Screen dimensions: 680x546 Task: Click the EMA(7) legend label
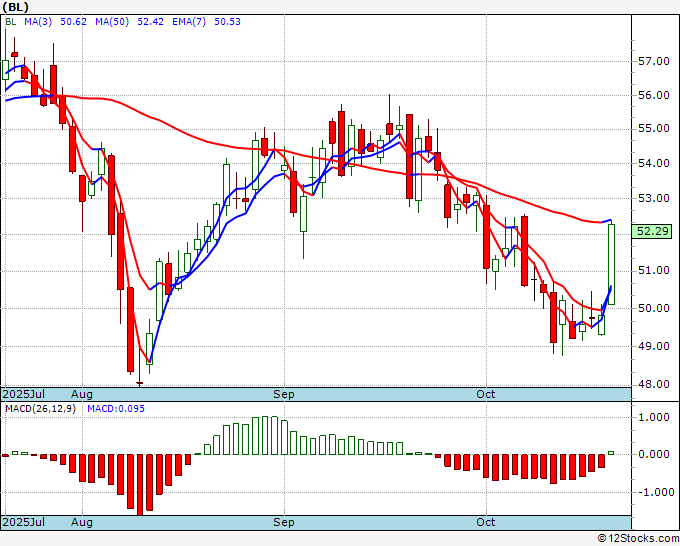(x=189, y=22)
